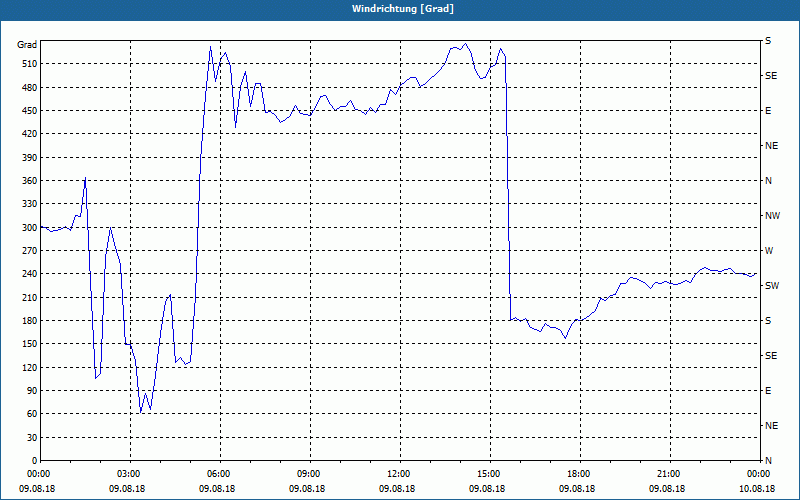Select the 60 degree axis label
The image size is (800, 500).
[x=32, y=414]
